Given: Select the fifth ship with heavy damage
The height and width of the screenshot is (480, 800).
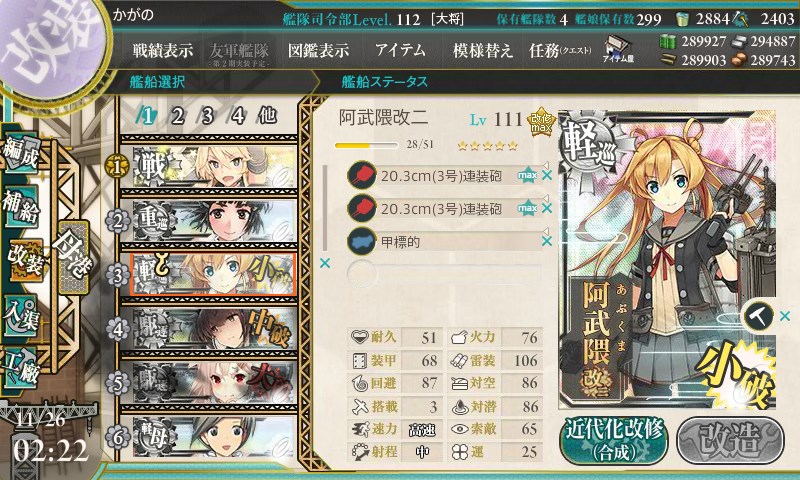Looking at the screenshot, I should point(208,383).
